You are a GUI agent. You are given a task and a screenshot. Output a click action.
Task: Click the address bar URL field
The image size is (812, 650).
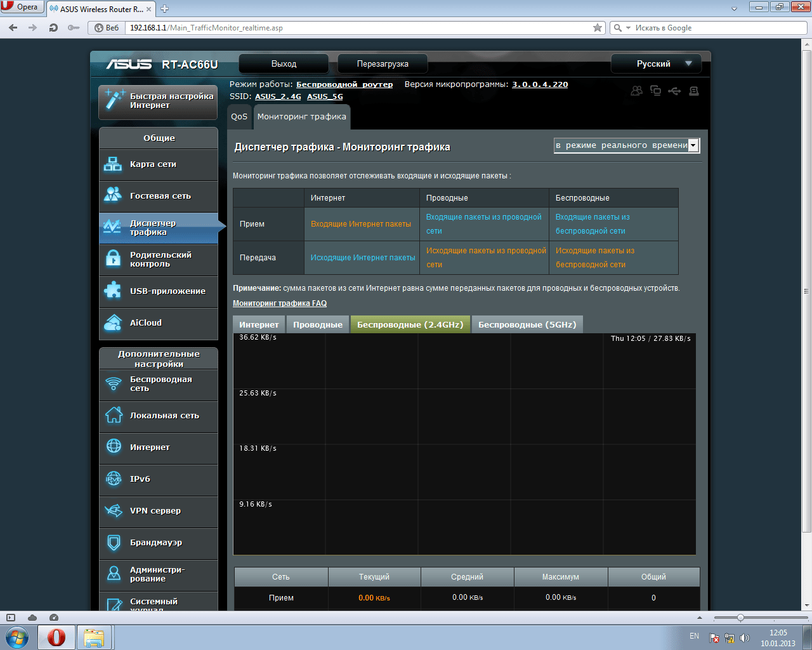(x=358, y=28)
